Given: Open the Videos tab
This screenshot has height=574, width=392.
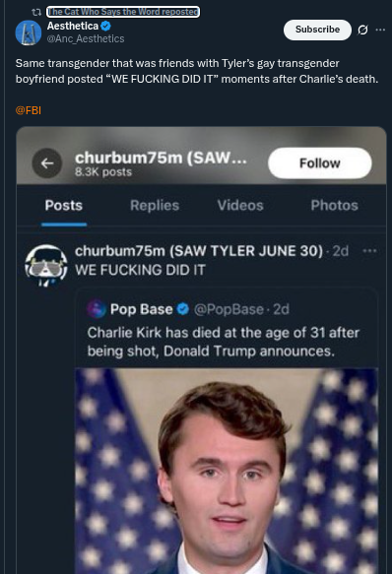Looking at the screenshot, I should [240, 206].
